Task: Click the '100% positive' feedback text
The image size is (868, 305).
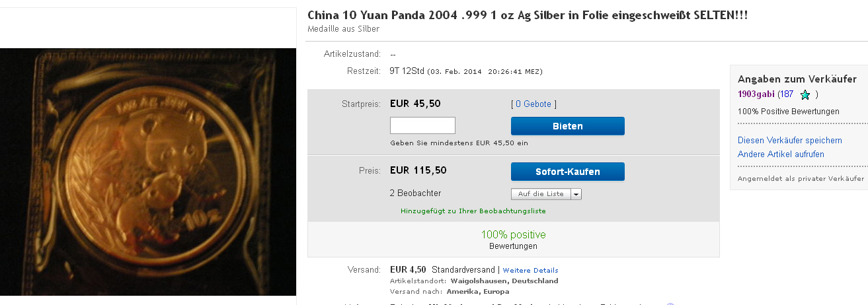Action: point(513,235)
